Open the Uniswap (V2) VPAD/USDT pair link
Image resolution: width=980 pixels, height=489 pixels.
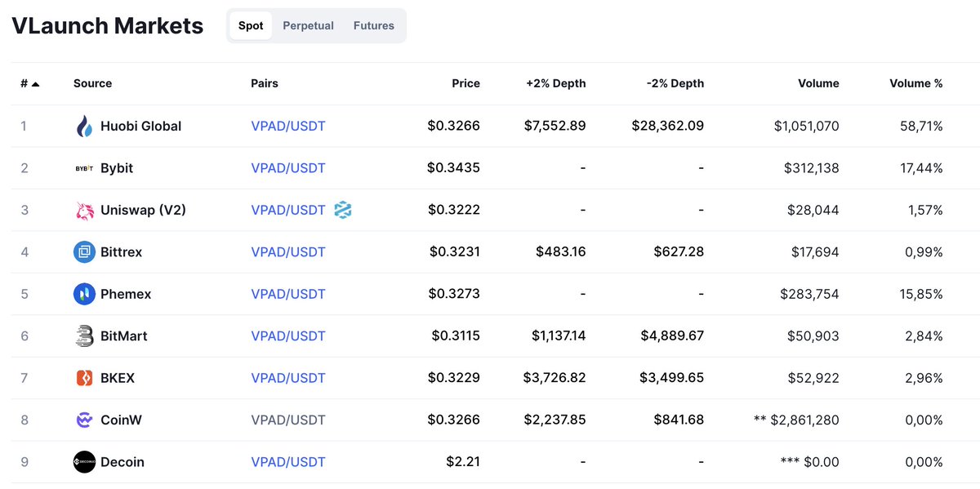[288, 210]
